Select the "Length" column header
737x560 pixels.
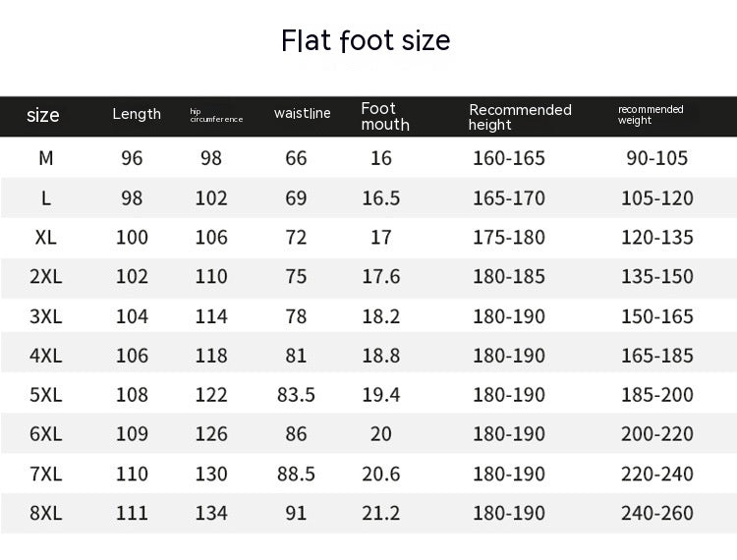[137, 114]
